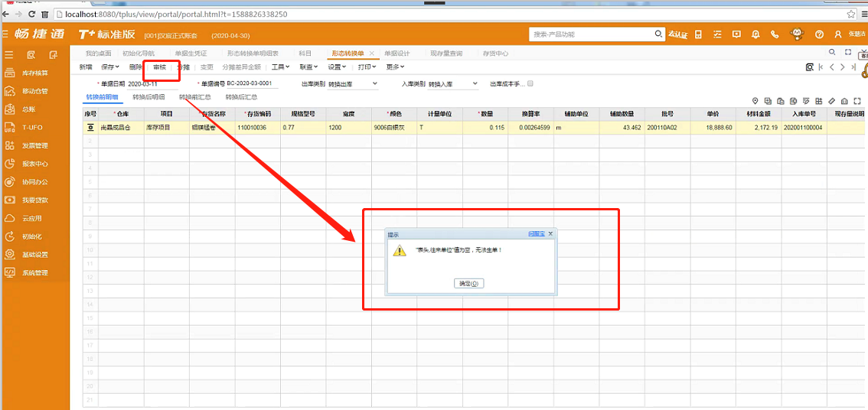Switch to 初始化导航 tab
Screen dimensions: 868x410
pos(139,54)
